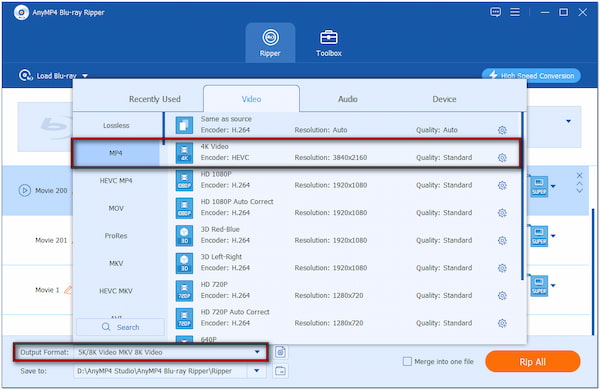Viewport: 600px width, 390px height.
Task: Open settings gear for HD 1080P profile
Action: pos(502,185)
